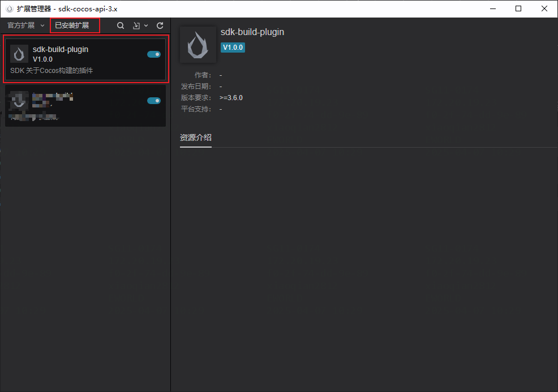Click the V1.0.0 version badge
558x392 pixels.
click(x=233, y=48)
